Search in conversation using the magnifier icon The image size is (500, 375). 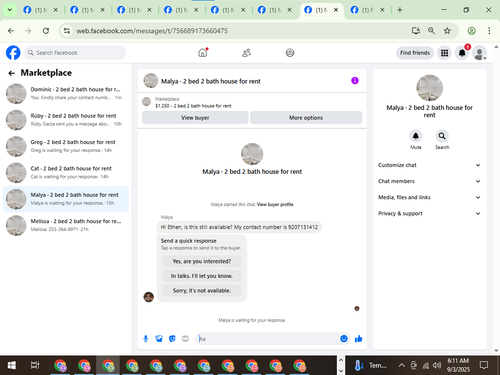442,136
